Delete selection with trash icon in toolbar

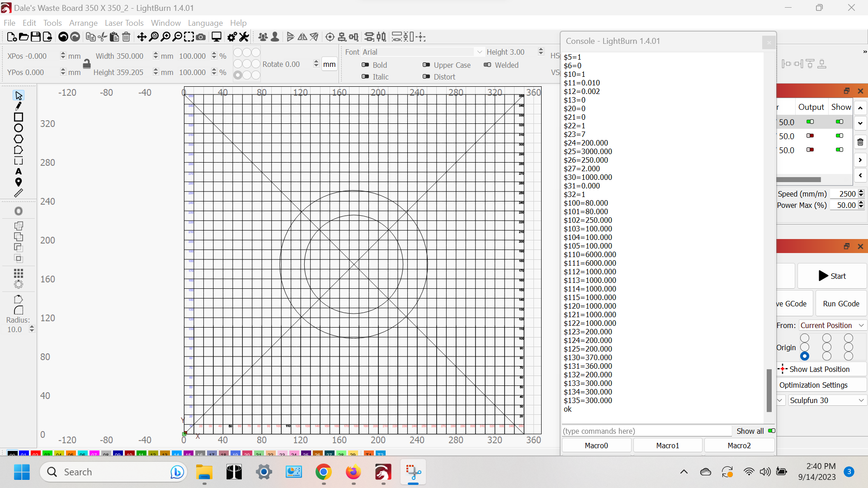[x=126, y=37]
